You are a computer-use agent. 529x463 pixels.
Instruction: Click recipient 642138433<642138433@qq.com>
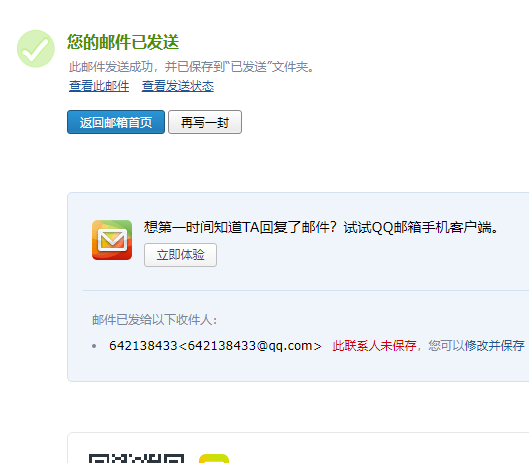pos(215,346)
